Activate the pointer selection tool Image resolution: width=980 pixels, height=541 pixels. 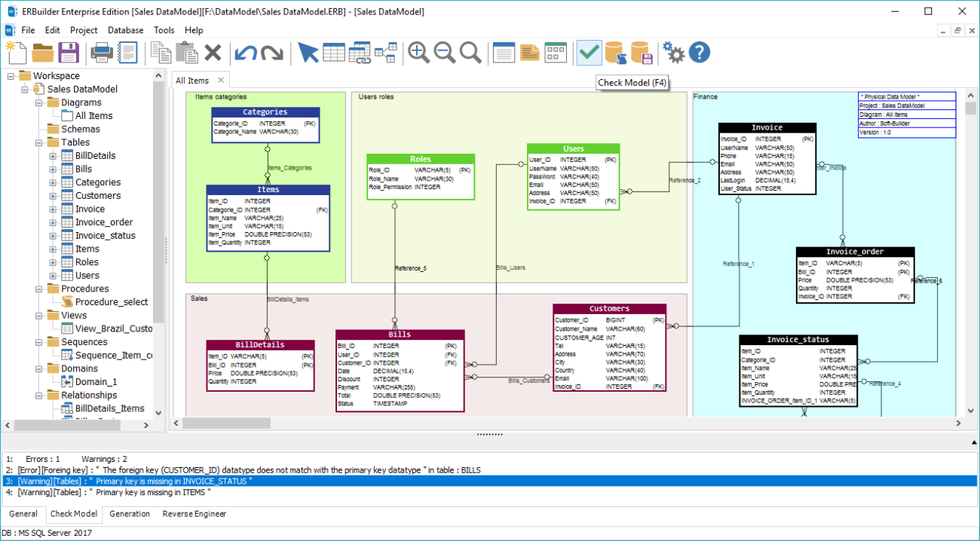click(309, 53)
